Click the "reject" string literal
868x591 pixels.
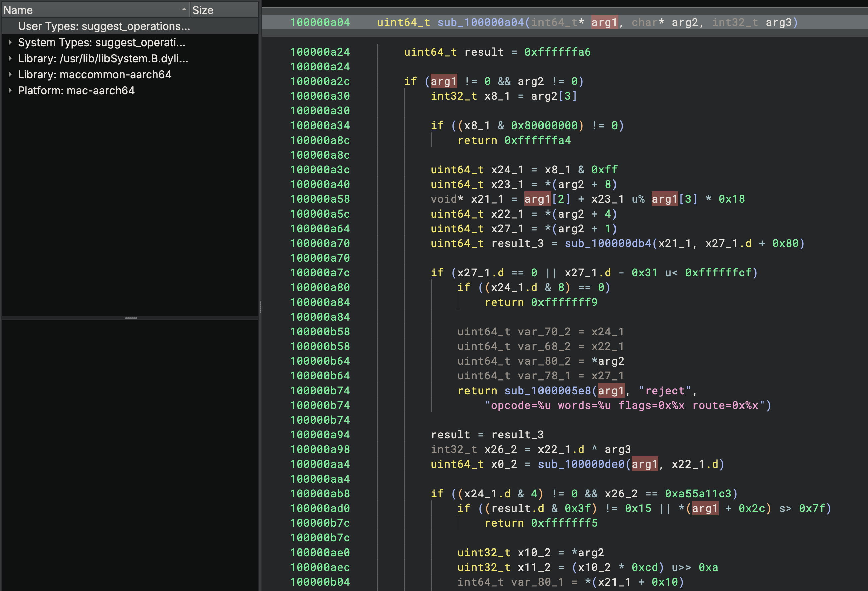[665, 391]
